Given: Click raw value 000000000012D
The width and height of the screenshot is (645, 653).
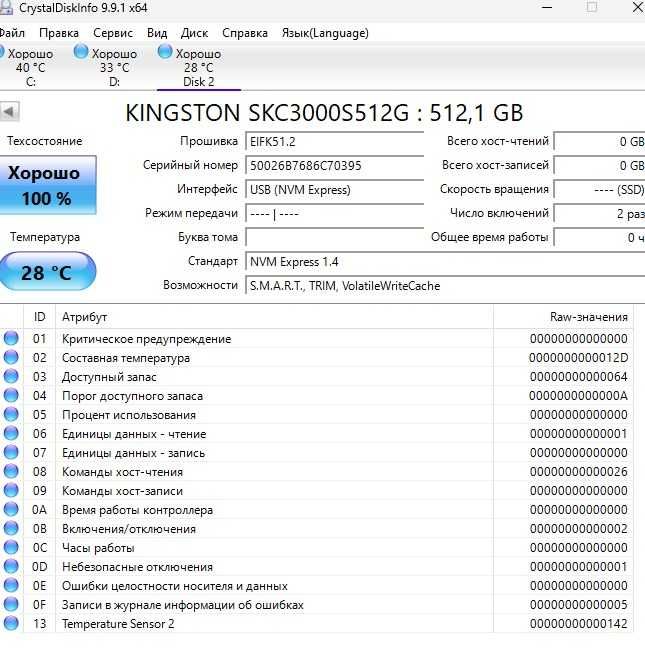Looking at the screenshot, I should click(578, 358).
